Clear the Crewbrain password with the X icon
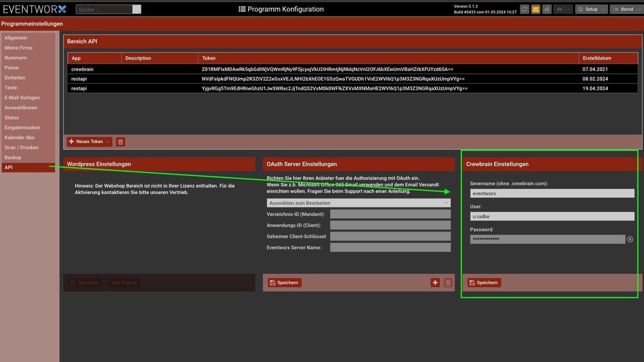Image resolution: width=644 pixels, height=362 pixels. coord(630,239)
